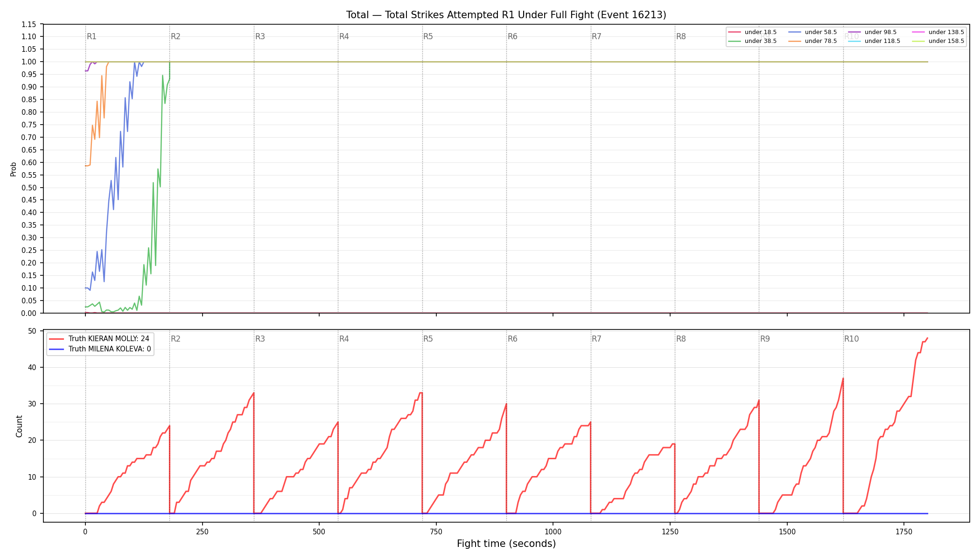This screenshot has width=980, height=560.
Task: Click the 10 tick on the Count axis
Action: (32, 477)
